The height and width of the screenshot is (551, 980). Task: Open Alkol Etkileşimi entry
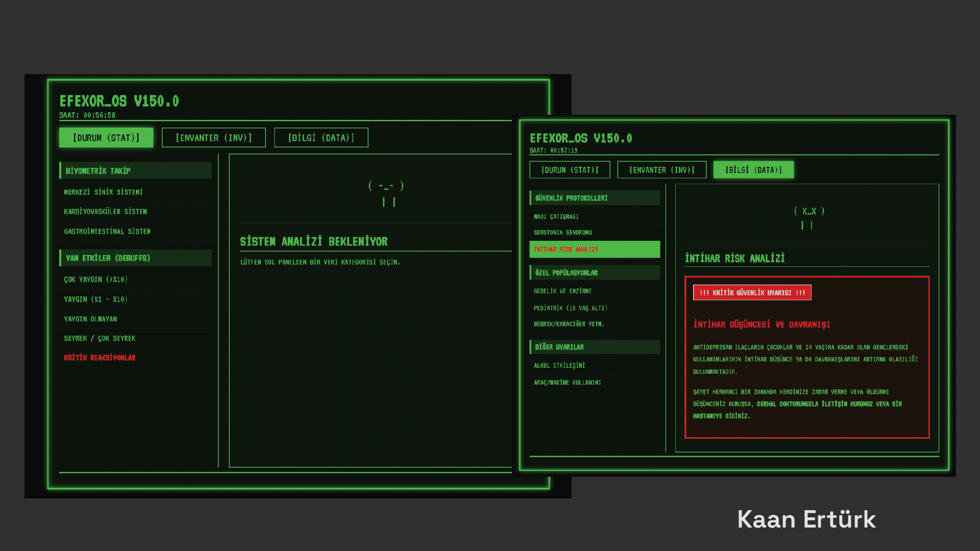[595, 366]
